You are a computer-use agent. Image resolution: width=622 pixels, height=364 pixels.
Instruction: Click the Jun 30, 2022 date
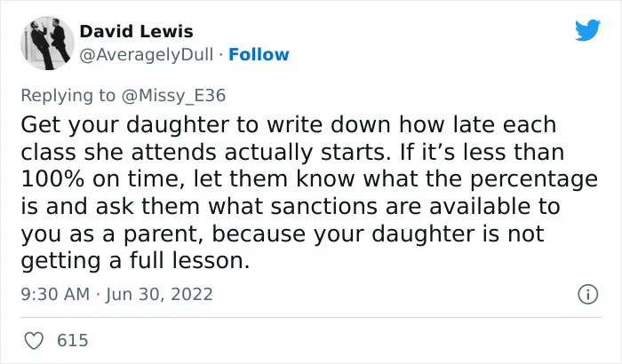coord(159,294)
